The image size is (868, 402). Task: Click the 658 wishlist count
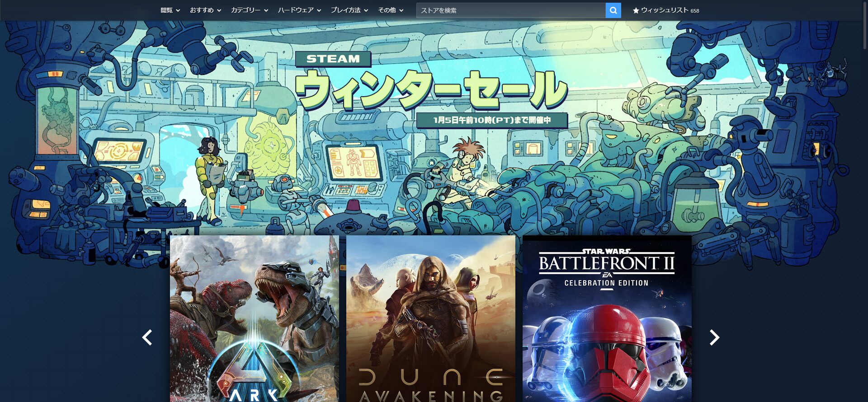(695, 11)
